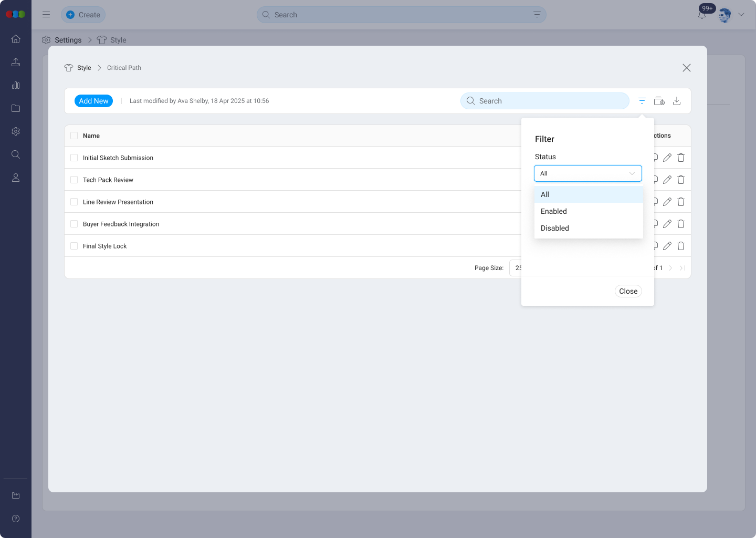Delete the Final Style Lock row via trash icon
This screenshot has width=756, height=538.
pos(680,245)
